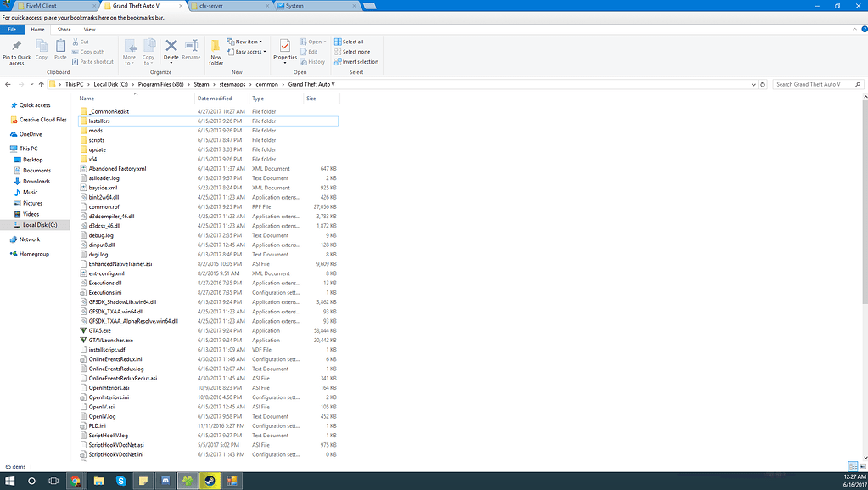The image size is (868, 490).
Task: Open the recent locations dropdown by navigation arrows
Action: click(31, 84)
